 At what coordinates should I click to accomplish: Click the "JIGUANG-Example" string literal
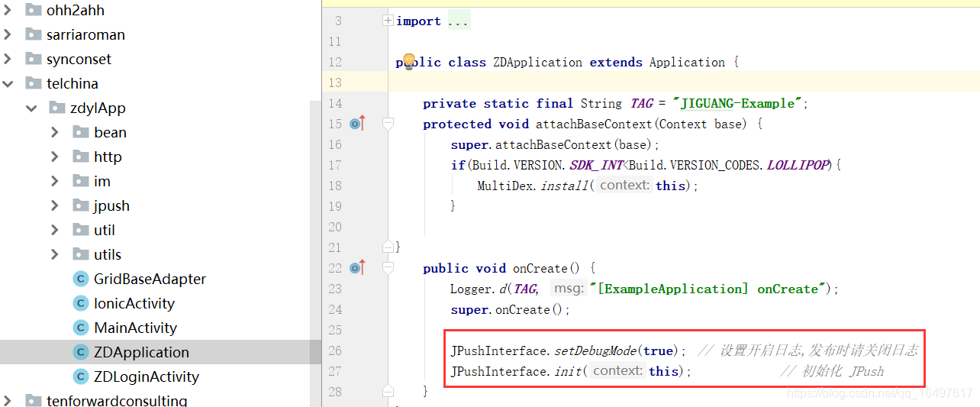739,103
